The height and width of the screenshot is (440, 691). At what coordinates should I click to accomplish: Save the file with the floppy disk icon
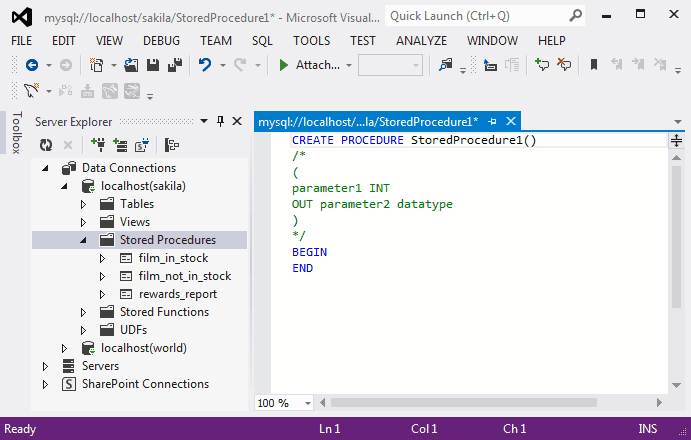153,65
